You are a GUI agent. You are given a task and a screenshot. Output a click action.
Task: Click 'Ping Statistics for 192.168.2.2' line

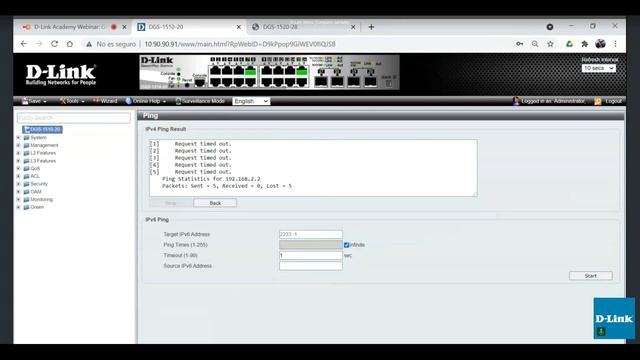click(x=211, y=179)
